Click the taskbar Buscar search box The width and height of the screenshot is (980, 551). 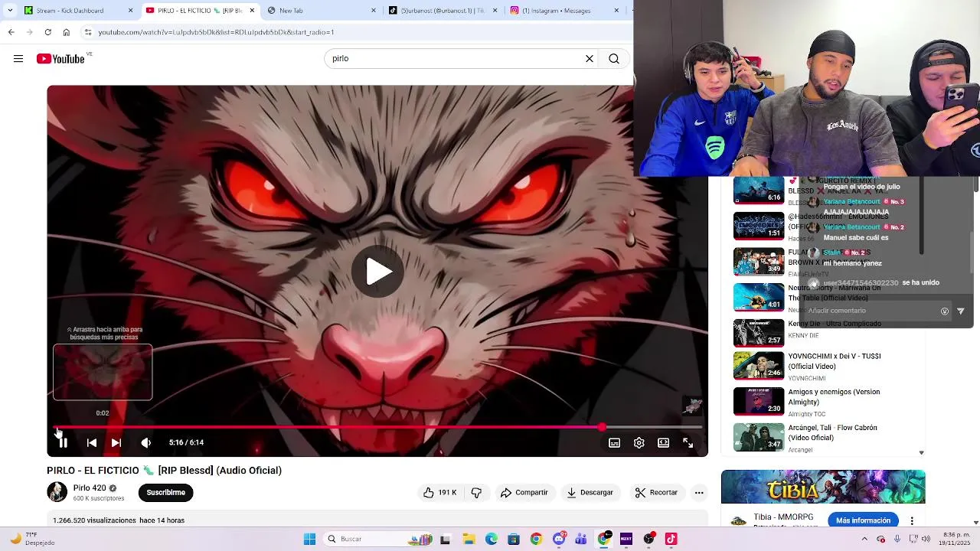(379, 539)
